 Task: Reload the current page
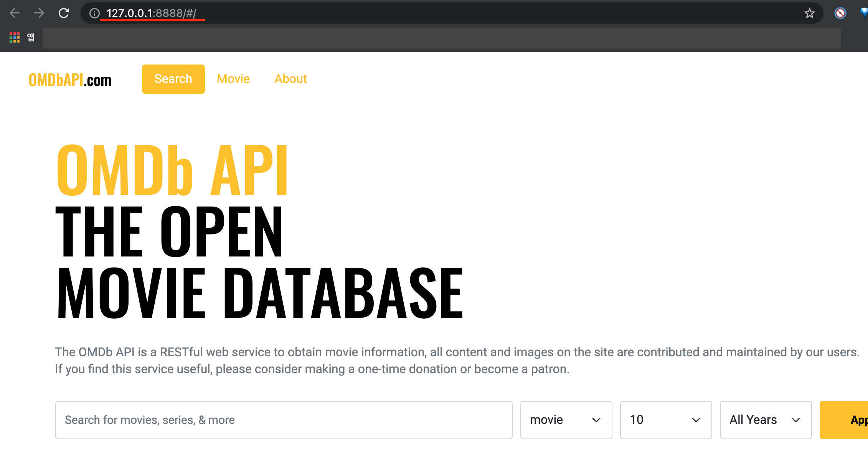[64, 13]
